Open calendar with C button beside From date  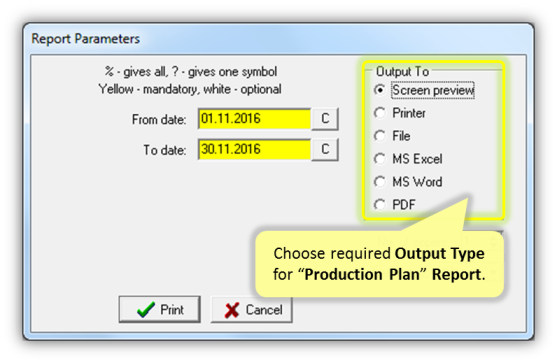click(325, 119)
